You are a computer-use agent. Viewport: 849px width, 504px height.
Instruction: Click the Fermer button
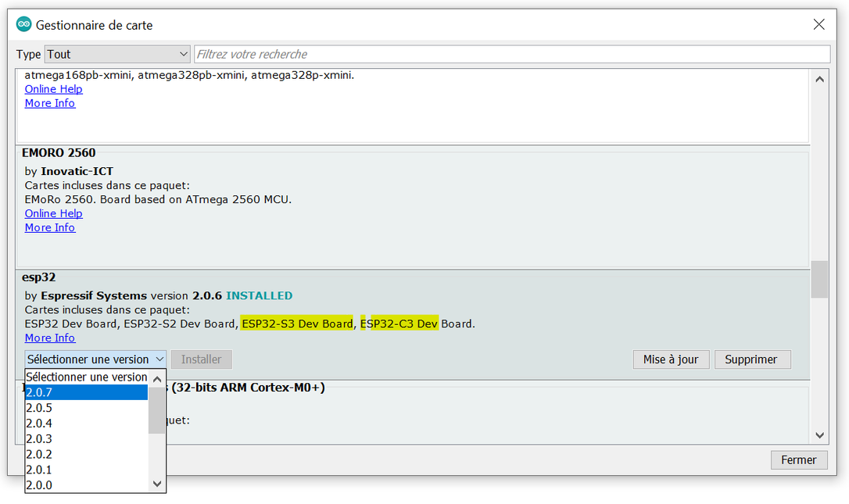coord(799,459)
